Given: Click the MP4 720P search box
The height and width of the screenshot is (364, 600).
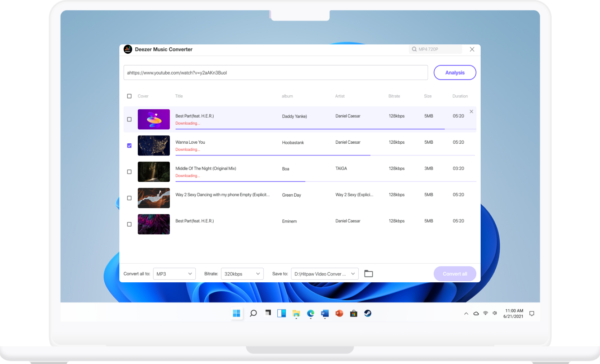Looking at the screenshot, I should pyautogui.click(x=435, y=49).
